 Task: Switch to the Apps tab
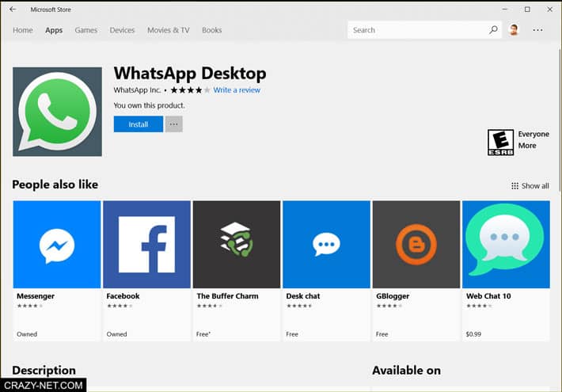(x=54, y=30)
